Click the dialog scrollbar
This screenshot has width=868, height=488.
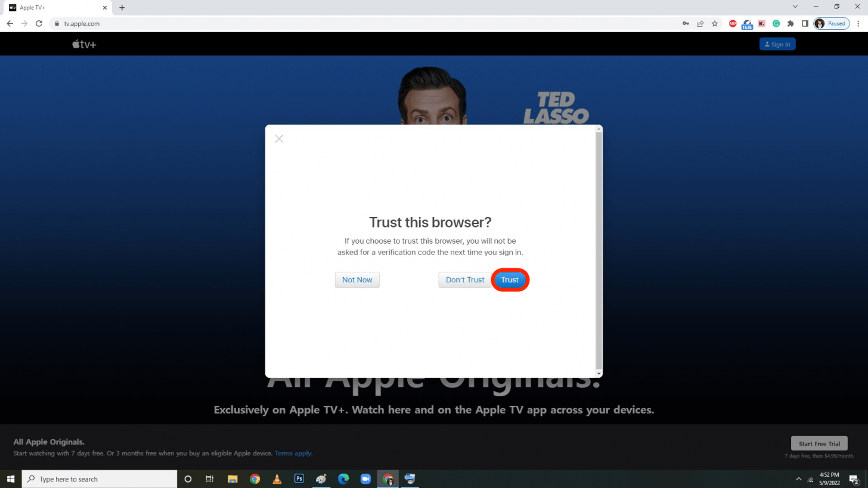(x=599, y=251)
